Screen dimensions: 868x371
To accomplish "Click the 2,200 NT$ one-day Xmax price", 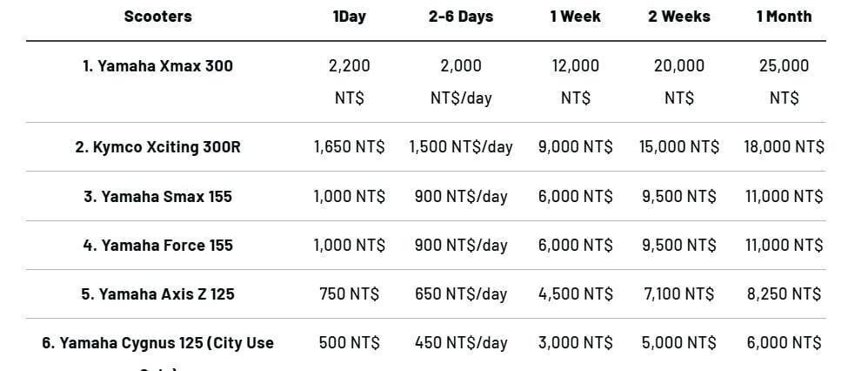I will tap(349, 81).
